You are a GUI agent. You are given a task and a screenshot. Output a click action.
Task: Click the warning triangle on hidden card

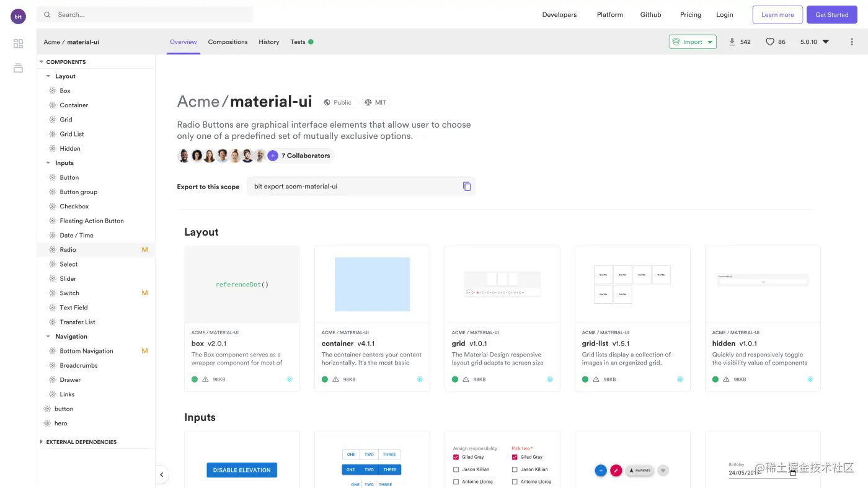click(x=726, y=379)
